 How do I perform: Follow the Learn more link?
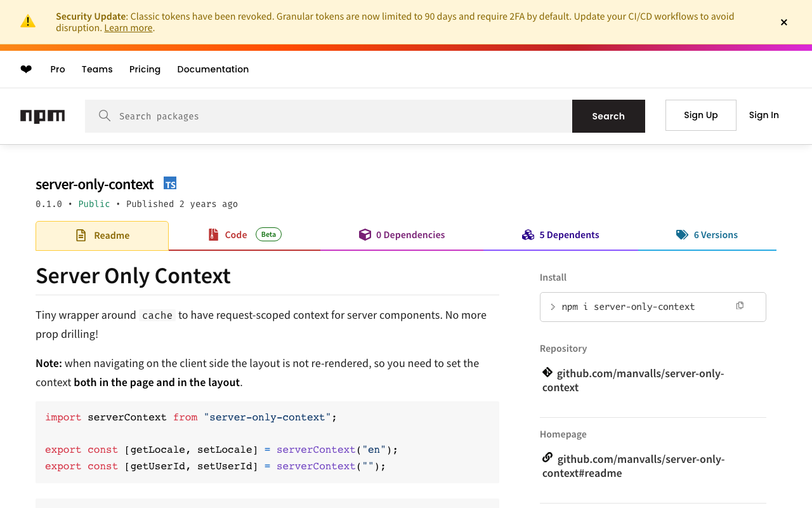tap(128, 28)
